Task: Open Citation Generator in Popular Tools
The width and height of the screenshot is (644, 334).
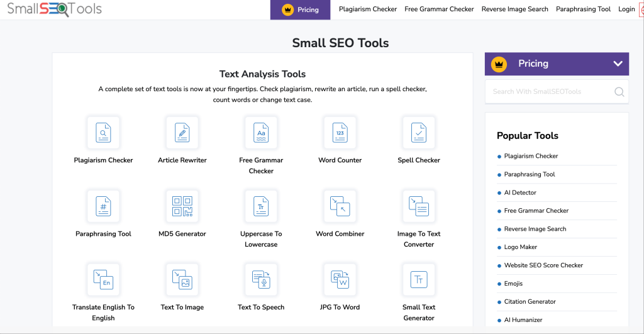Action: 530,301
